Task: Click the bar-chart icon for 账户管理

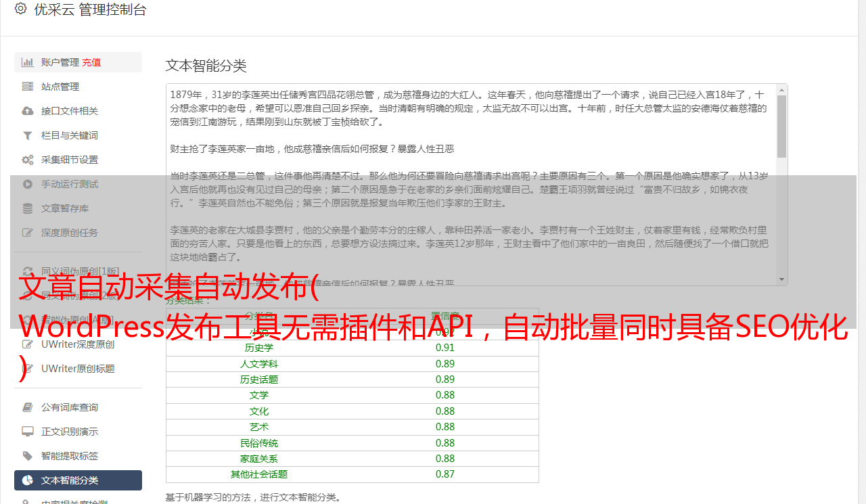Action: coord(27,62)
